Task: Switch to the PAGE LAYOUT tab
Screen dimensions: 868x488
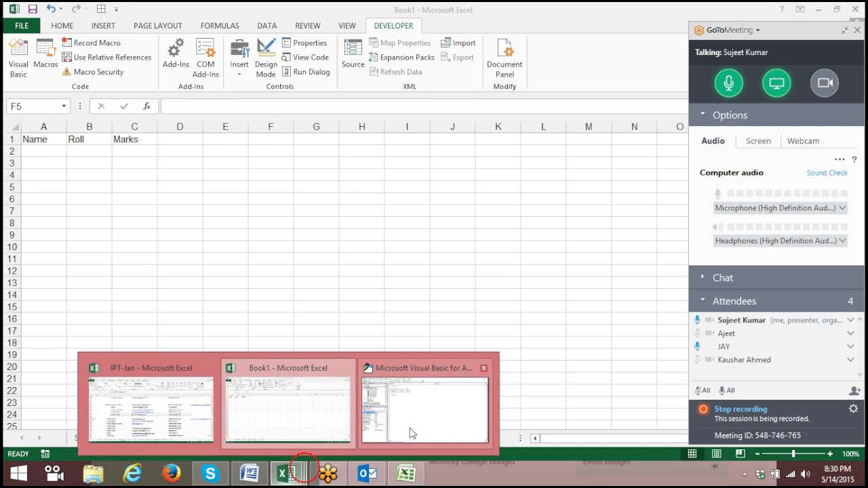Action: (158, 26)
